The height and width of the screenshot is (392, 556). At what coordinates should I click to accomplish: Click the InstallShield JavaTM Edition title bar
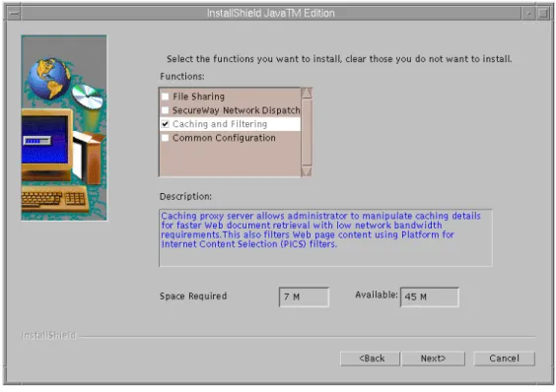(x=271, y=14)
